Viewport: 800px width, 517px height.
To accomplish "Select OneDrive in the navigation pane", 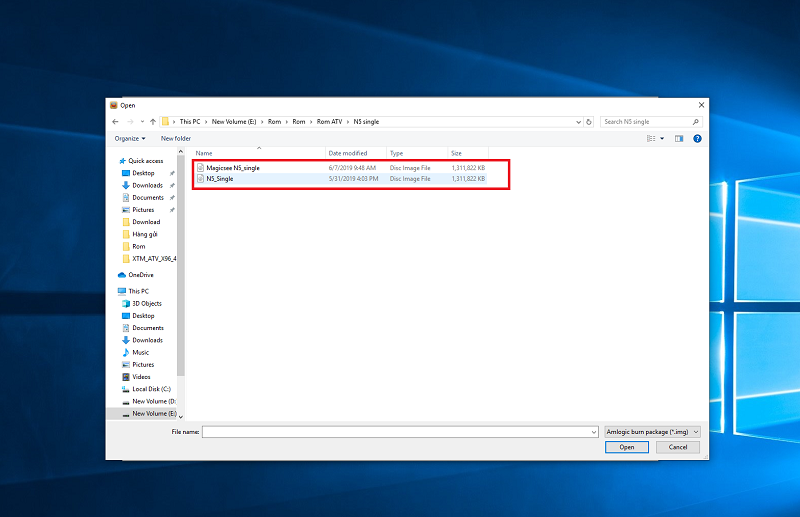I will pyautogui.click(x=140, y=274).
